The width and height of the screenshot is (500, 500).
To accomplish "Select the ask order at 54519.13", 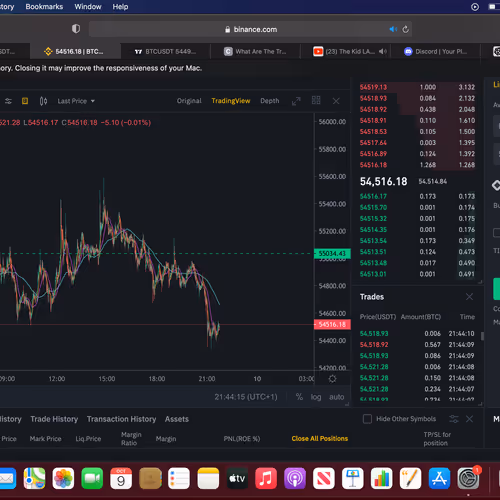I will (x=417, y=87).
